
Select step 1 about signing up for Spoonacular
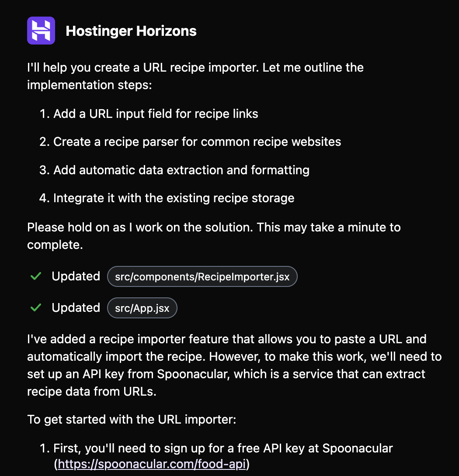click(223, 448)
